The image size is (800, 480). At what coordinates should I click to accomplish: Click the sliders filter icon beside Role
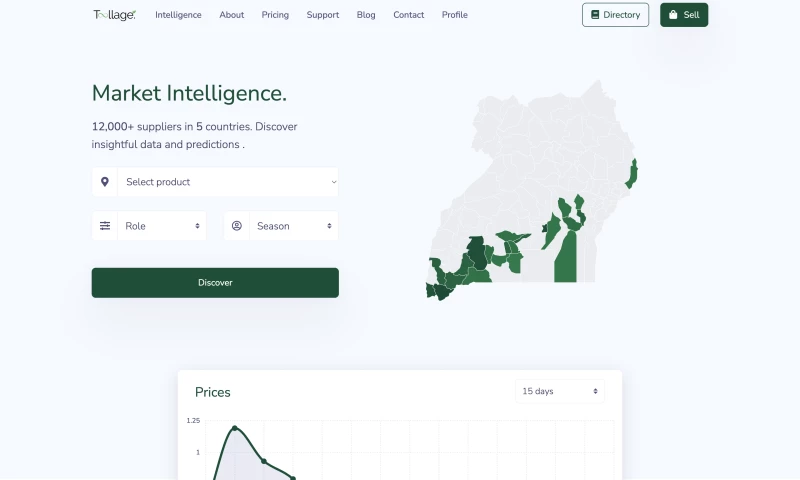click(x=105, y=226)
